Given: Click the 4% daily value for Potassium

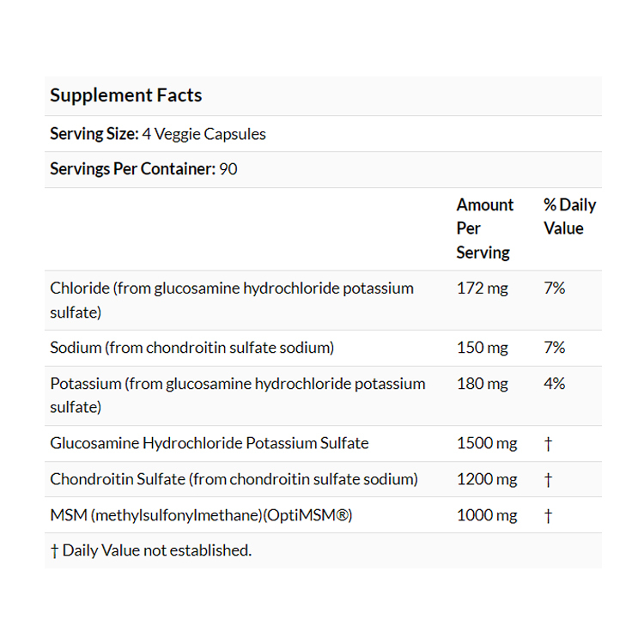Looking at the screenshot, I should pyautogui.click(x=555, y=384).
